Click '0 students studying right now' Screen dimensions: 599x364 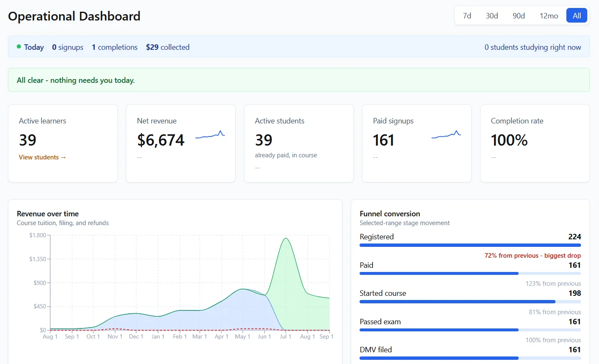533,47
